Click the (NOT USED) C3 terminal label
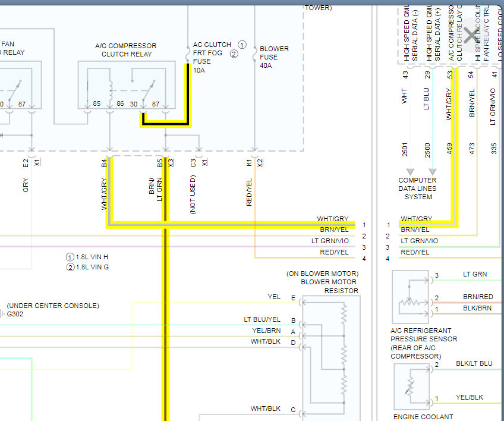The height and width of the screenshot is (421, 504). point(193,194)
